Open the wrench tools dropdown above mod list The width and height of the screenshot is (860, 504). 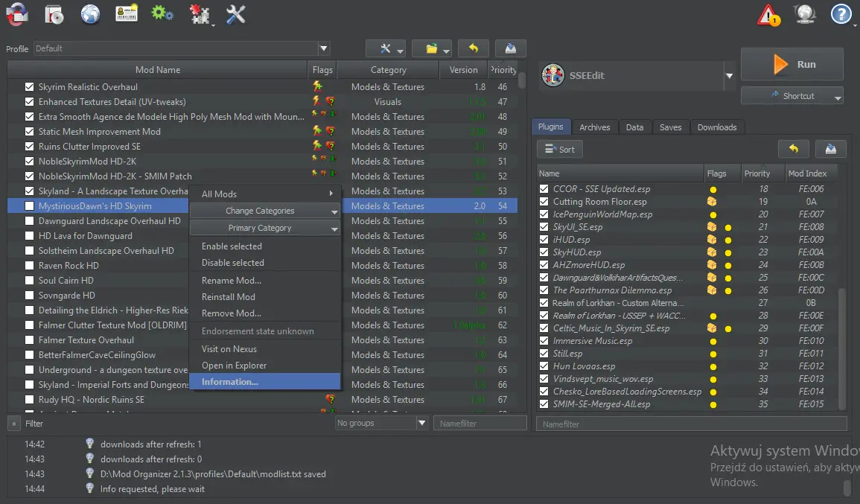(386, 48)
